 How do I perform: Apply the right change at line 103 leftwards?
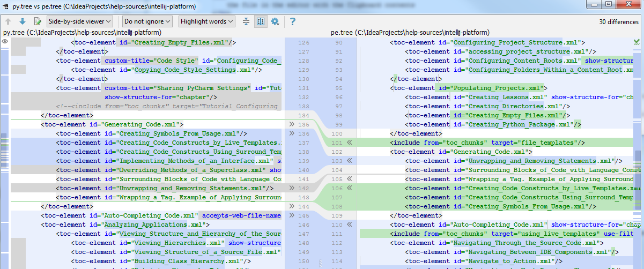pos(350,161)
